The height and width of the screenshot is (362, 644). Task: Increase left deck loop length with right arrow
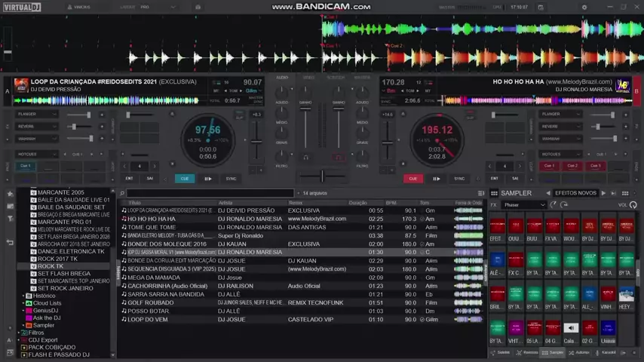click(x=154, y=166)
